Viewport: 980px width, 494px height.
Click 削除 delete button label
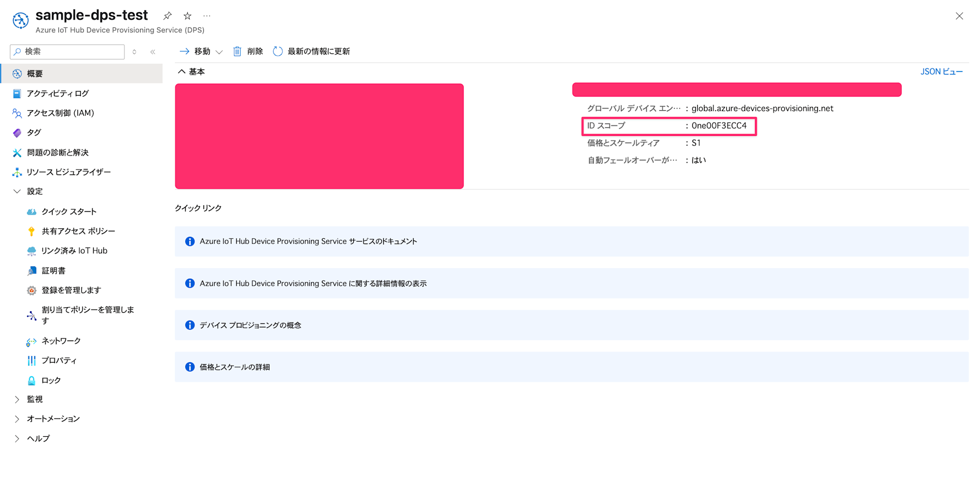point(255,51)
